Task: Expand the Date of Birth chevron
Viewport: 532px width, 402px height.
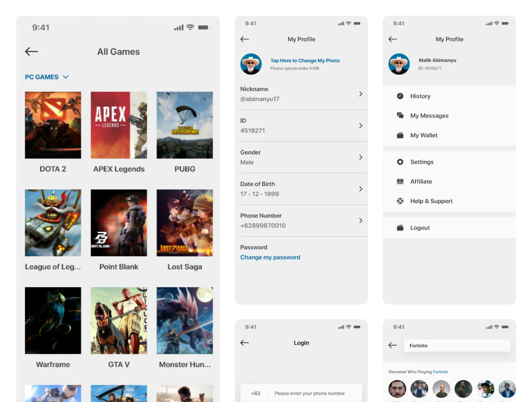Action: [x=361, y=189]
